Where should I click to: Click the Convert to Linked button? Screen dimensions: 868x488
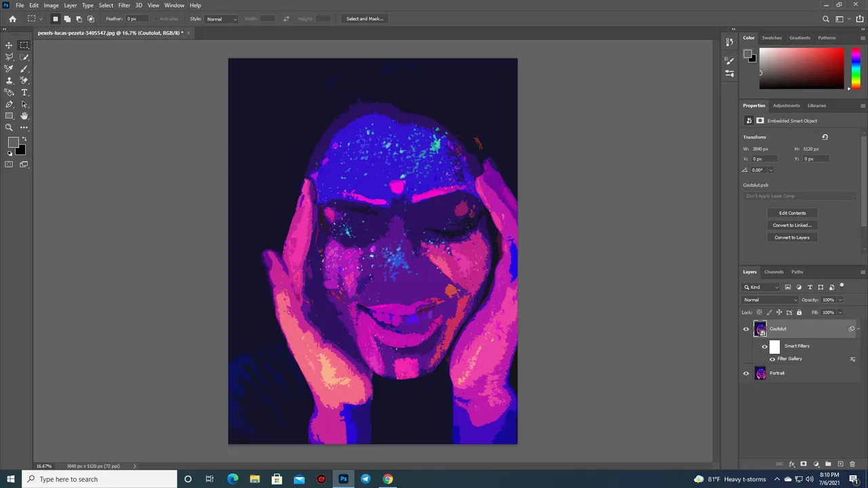coord(792,225)
